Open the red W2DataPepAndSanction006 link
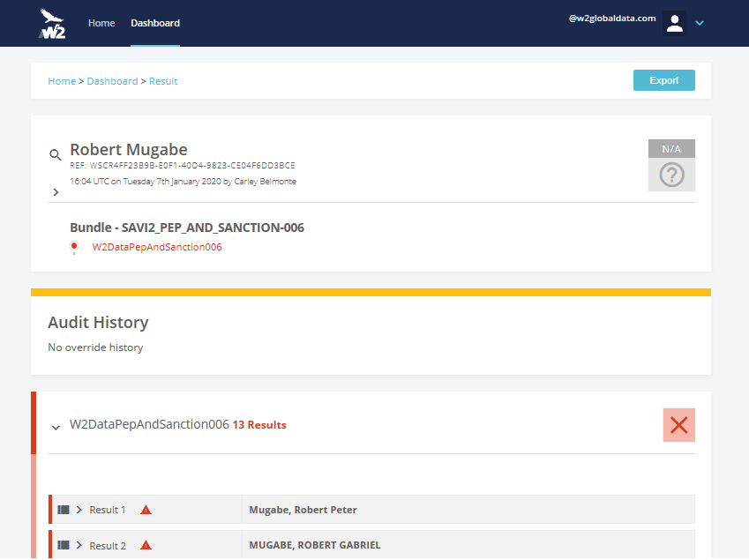The width and height of the screenshot is (749, 560). (x=157, y=247)
